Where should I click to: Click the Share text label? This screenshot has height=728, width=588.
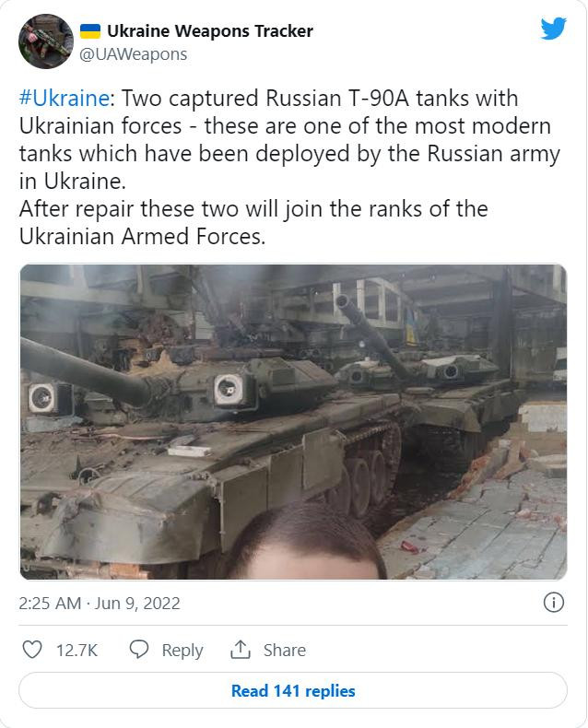(285, 651)
